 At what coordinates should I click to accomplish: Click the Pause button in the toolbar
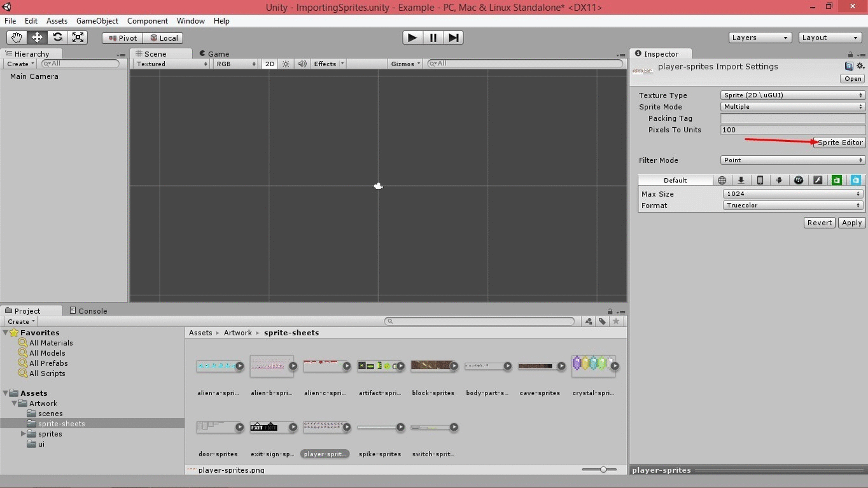pyautogui.click(x=433, y=38)
